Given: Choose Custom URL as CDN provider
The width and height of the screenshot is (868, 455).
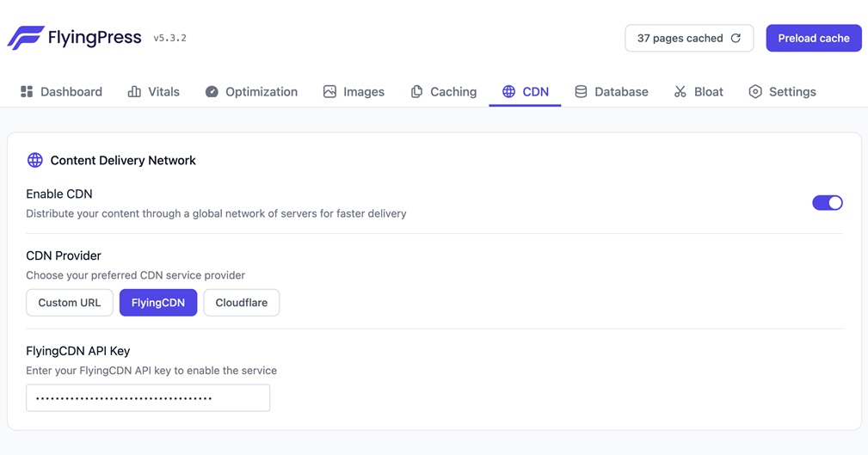Looking at the screenshot, I should tap(69, 302).
